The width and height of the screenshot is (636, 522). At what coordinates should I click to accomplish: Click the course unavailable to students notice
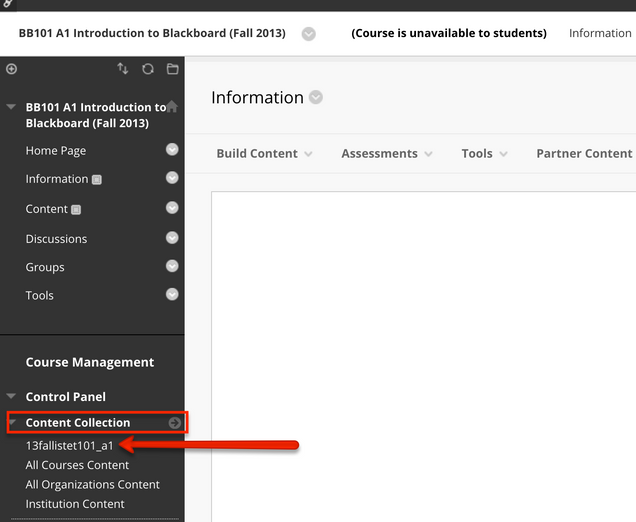click(449, 33)
